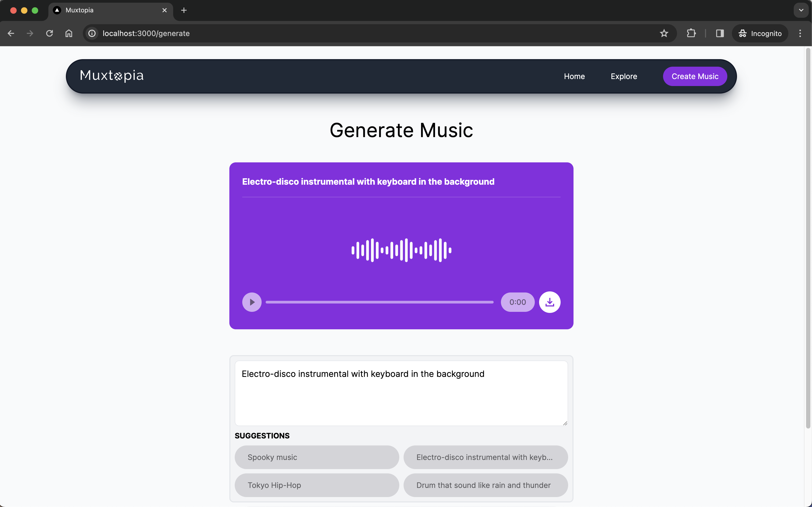The width and height of the screenshot is (812, 507).
Task: Open the Explore page
Action: click(x=624, y=76)
